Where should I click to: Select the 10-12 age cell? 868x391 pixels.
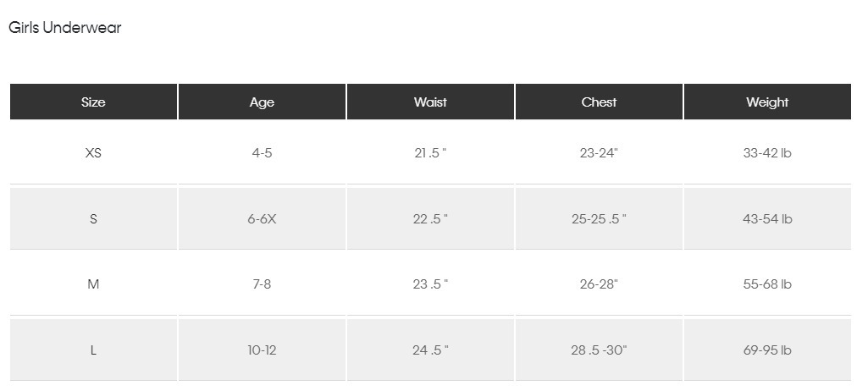coord(262,350)
